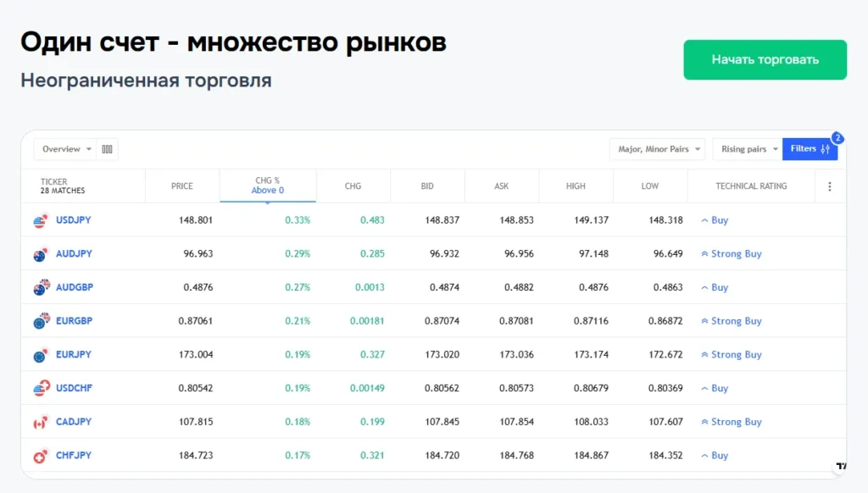Open the column setup bars icon

pos(108,149)
